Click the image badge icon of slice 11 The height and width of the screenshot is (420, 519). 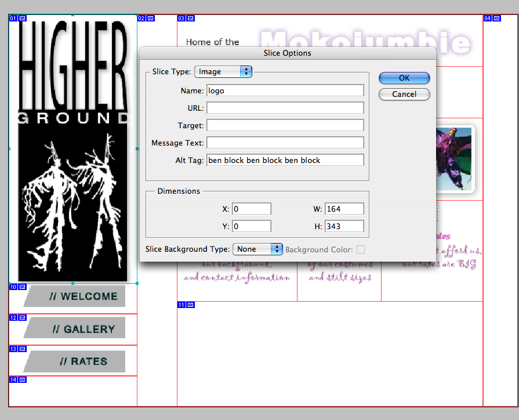click(190, 305)
